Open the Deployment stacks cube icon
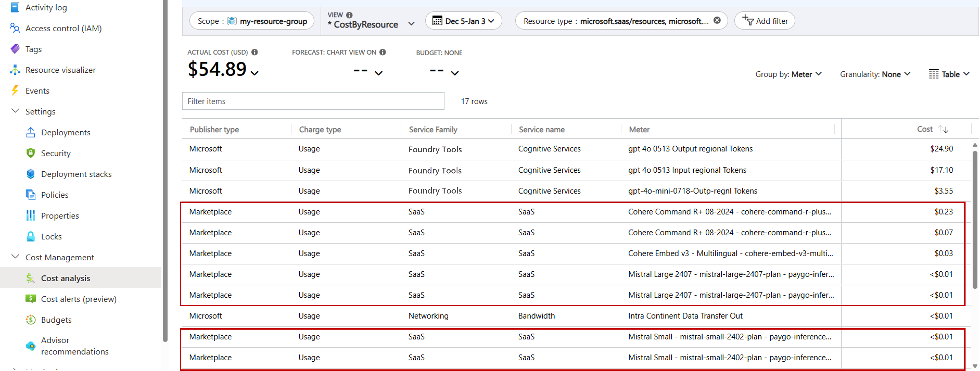This screenshot has width=980, height=371. pos(31,174)
